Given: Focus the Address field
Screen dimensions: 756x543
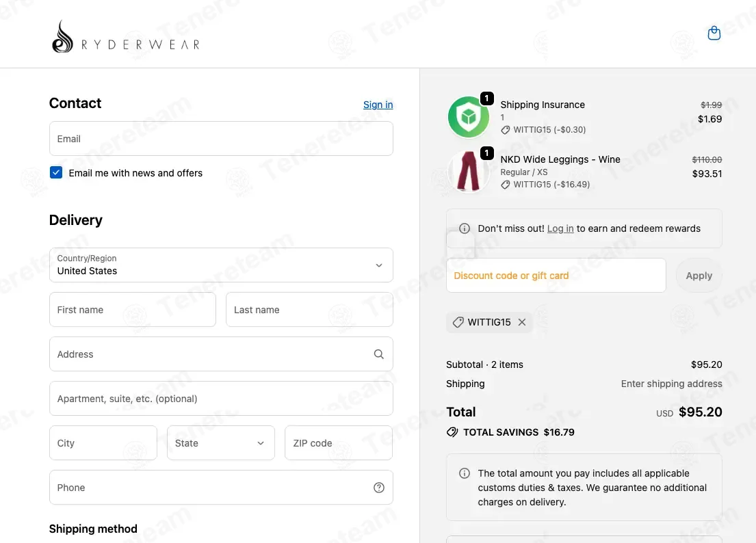Looking at the screenshot, I should [x=221, y=354].
